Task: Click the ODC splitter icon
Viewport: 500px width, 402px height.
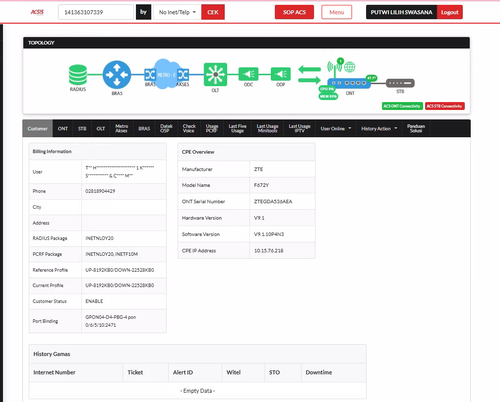Action: tap(248, 74)
